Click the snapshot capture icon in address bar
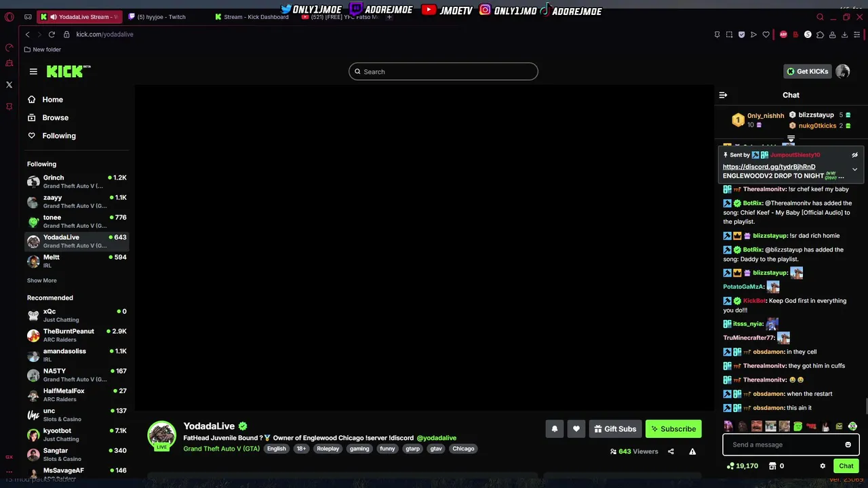Image resolution: width=868 pixels, height=488 pixels. pyautogui.click(x=729, y=35)
